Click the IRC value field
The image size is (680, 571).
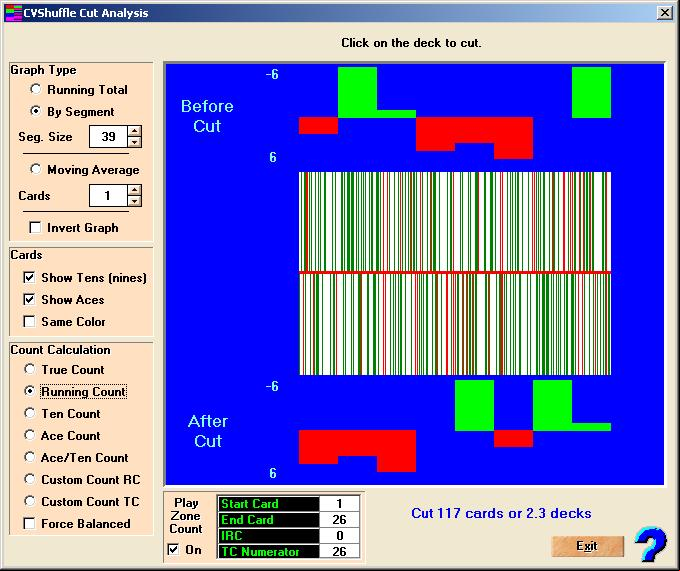click(x=339, y=535)
